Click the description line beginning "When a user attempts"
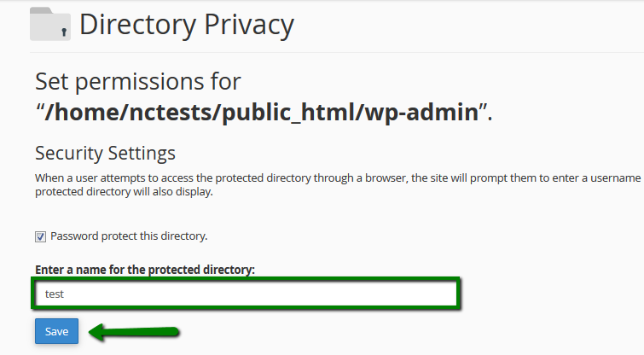This screenshot has height=355, width=644. (337, 177)
